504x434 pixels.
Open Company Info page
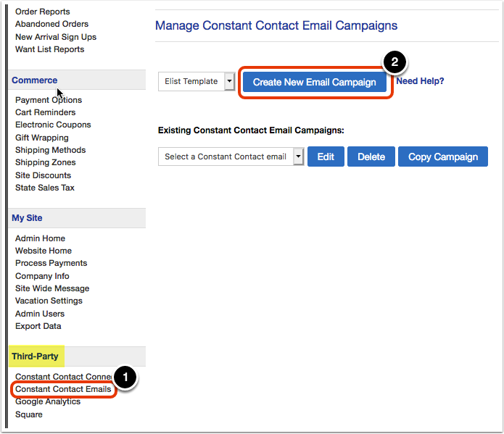click(42, 276)
